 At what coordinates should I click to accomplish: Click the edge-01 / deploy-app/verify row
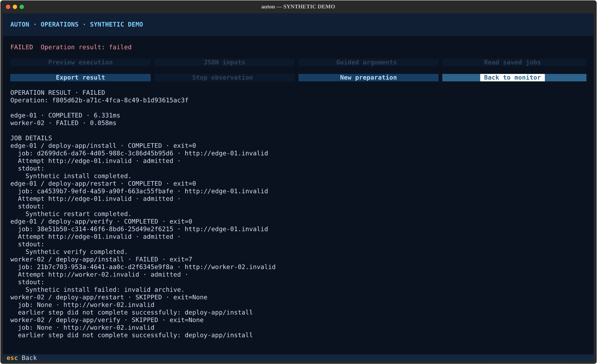101,221
